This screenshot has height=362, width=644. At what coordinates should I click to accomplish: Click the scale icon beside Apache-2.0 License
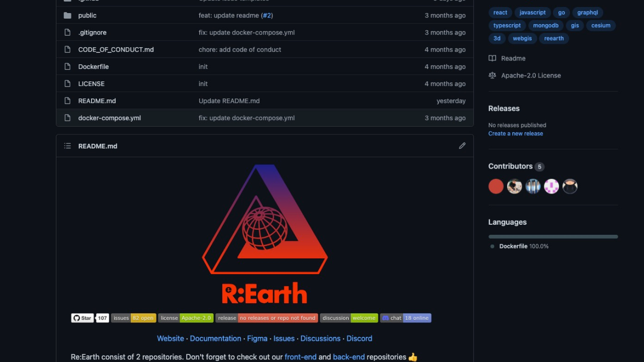click(x=493, y=75)
